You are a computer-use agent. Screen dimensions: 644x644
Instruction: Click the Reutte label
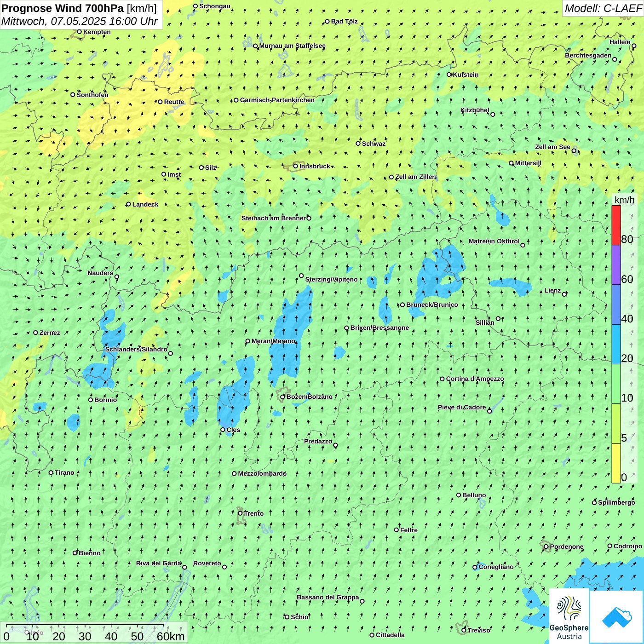click(174, 102)
